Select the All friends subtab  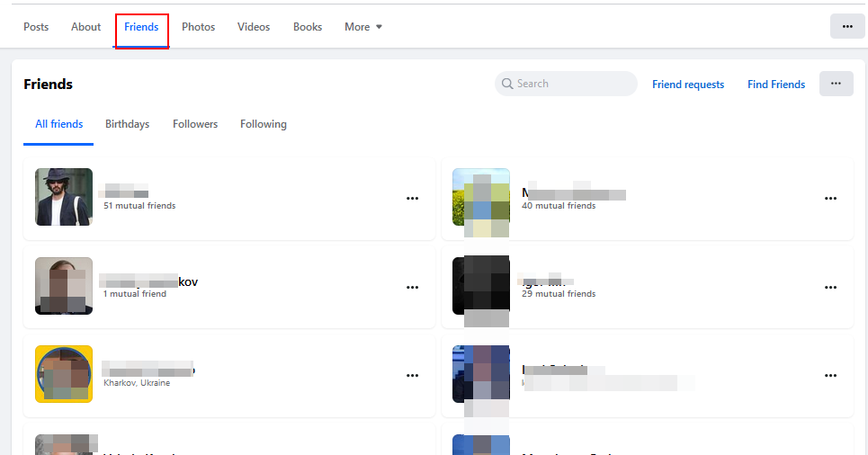coord(58,124)
